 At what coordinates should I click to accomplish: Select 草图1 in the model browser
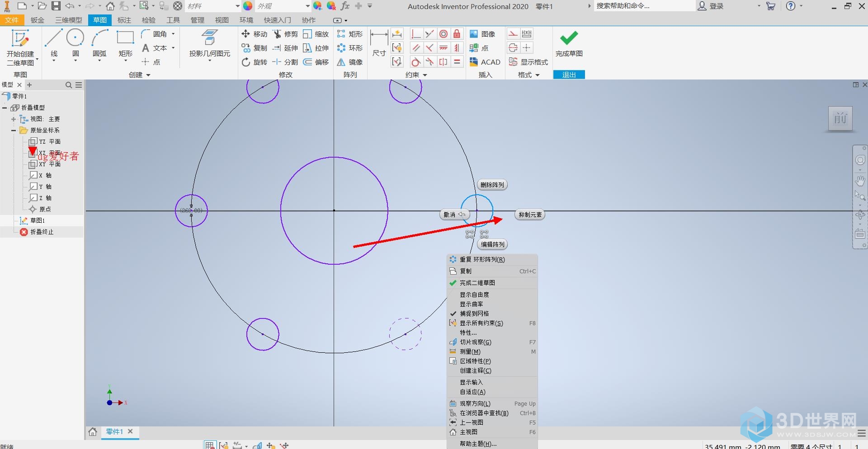click(x=38, y=220)
